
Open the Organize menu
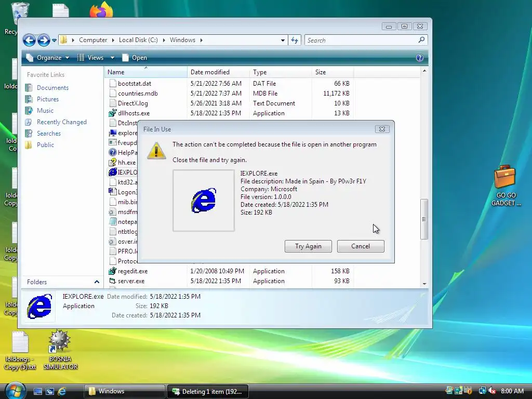pyautogui.click(x=47, y=58)
